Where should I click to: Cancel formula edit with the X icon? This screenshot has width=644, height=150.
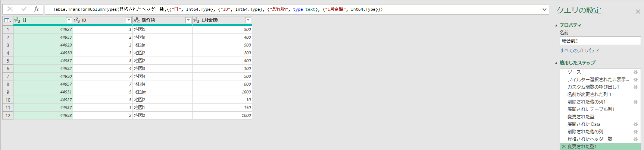(x=10, y=9)
